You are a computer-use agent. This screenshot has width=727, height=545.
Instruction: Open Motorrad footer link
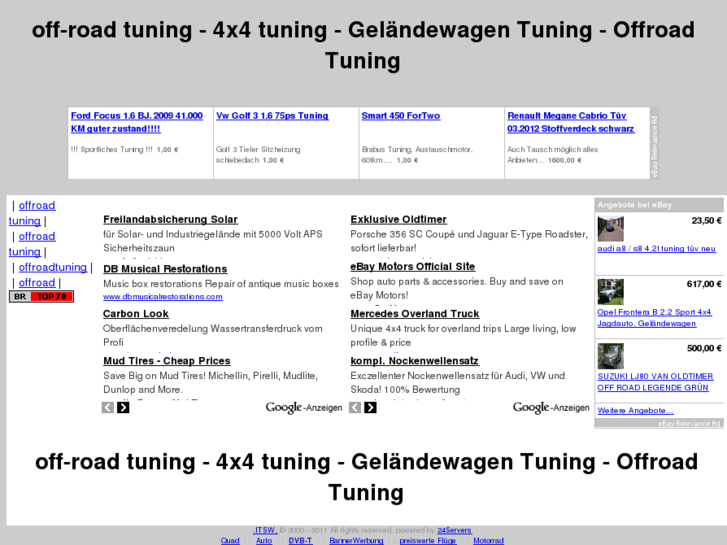point(488,541)
